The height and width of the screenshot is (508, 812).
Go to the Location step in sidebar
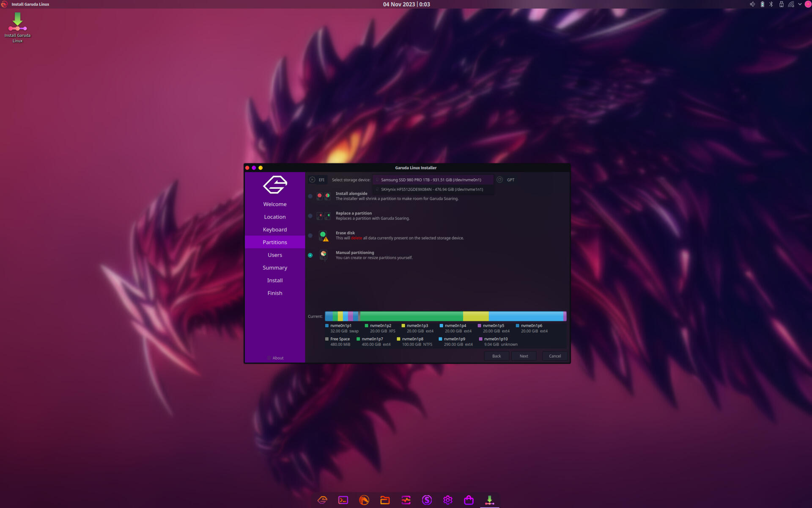[275, 217]
